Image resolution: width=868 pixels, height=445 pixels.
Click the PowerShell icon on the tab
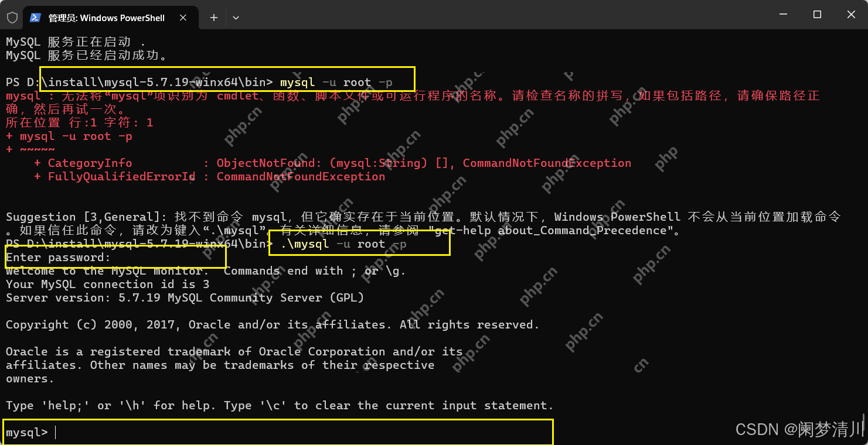pyautogui.click(x=35, y=18)
